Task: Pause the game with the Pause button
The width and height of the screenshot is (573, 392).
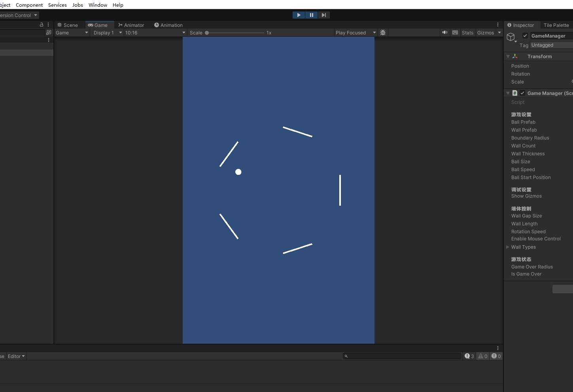Action: [x=311, y=15]
